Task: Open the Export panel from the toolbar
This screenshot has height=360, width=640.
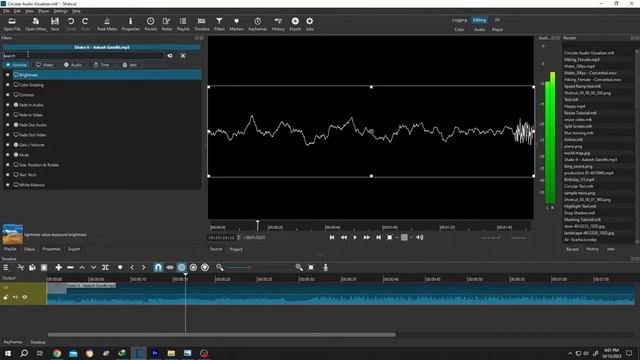Action: tap(295, 24)
